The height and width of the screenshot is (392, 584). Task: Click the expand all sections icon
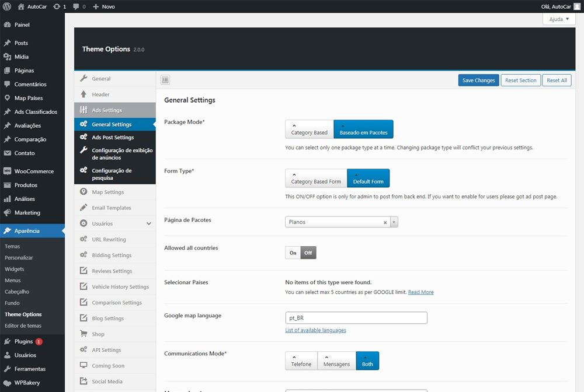(x=165, y=80)
